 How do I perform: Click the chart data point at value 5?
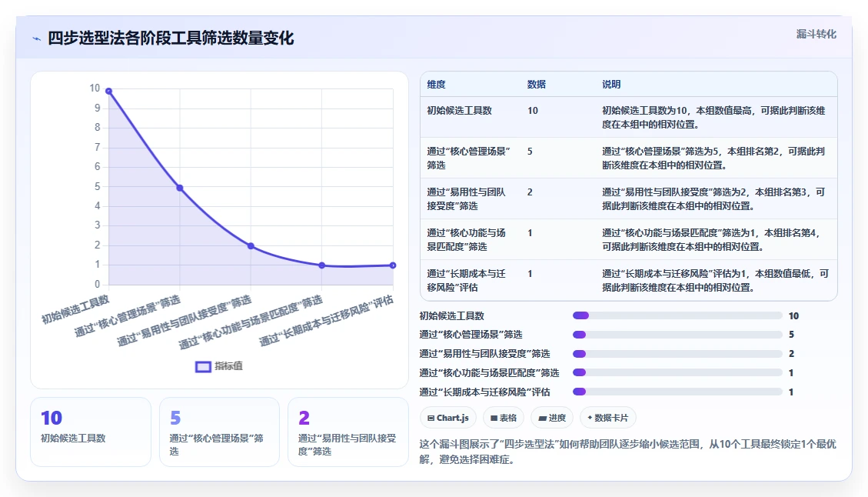click(180, 188)
